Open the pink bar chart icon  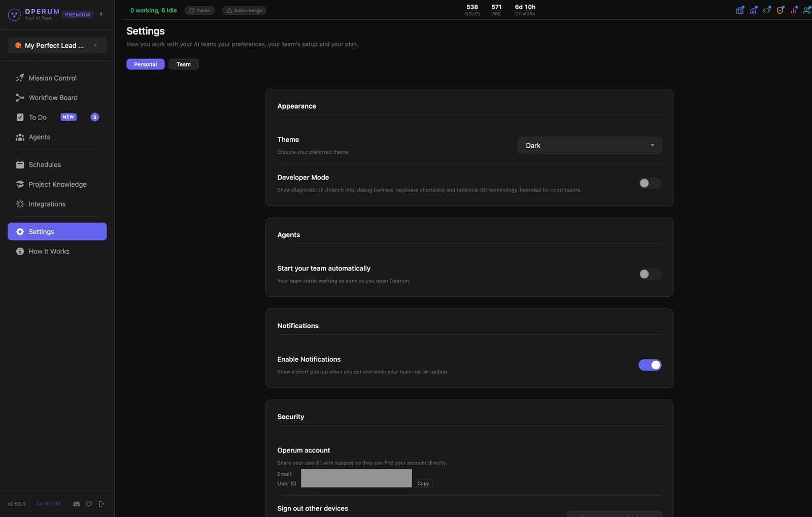[x=794, y=10]
